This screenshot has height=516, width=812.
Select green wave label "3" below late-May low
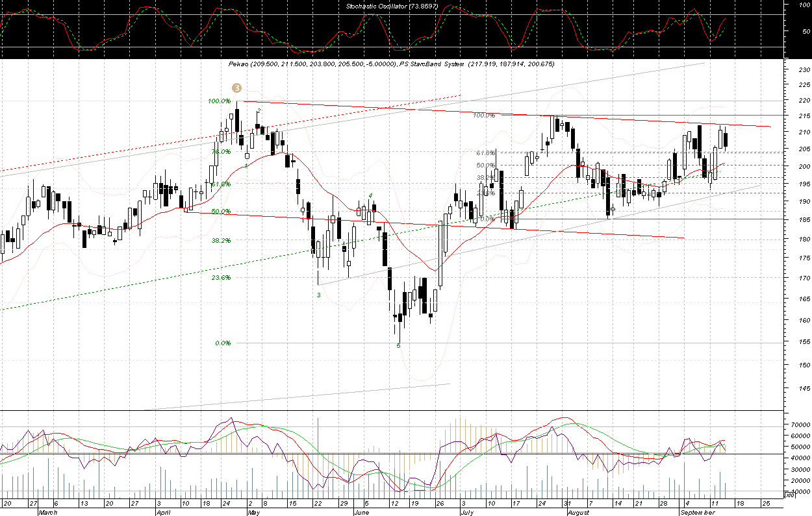tap(318, 295)
